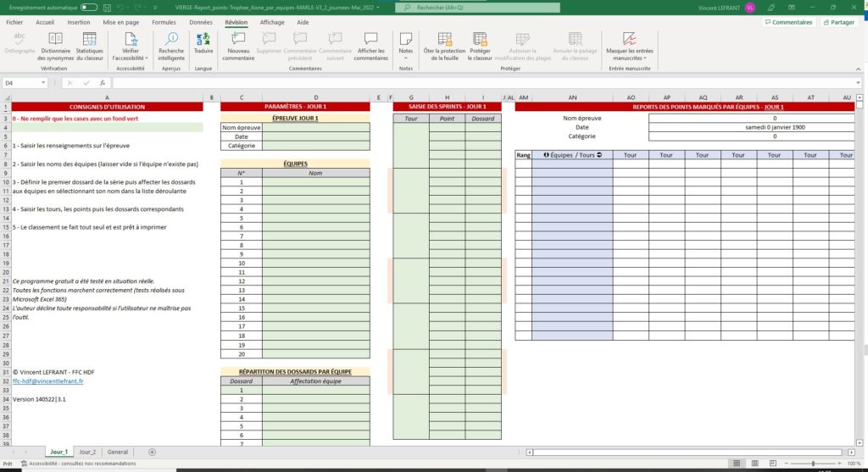Open the Notes dropdown menu
This screenshot has height=472, width=868.
pos(406,46)
